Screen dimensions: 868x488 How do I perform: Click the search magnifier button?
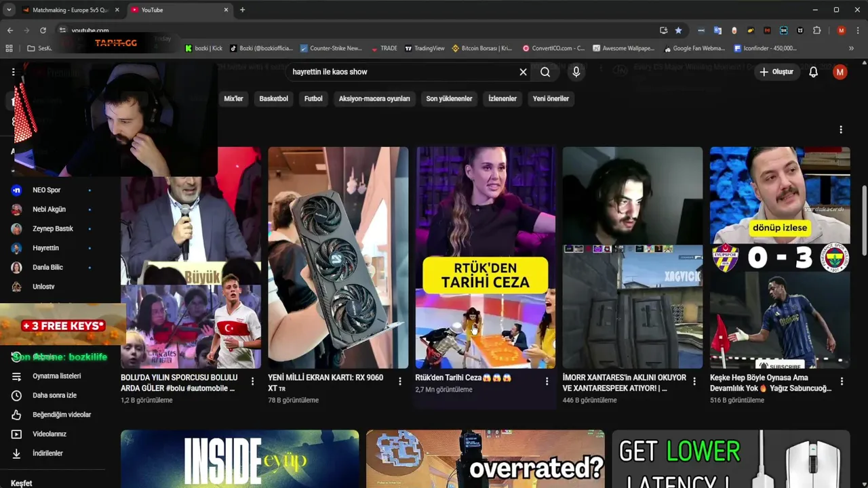pos(545,72)
